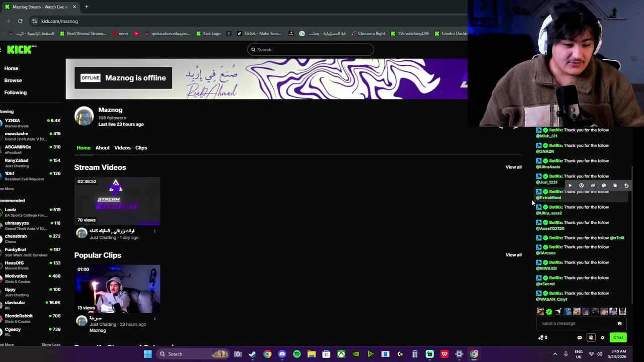The width and height of the screenshot is (644, 362).
Task: Open the ABGAMINGx channel in the sidebar
Action: coord(31,149)
